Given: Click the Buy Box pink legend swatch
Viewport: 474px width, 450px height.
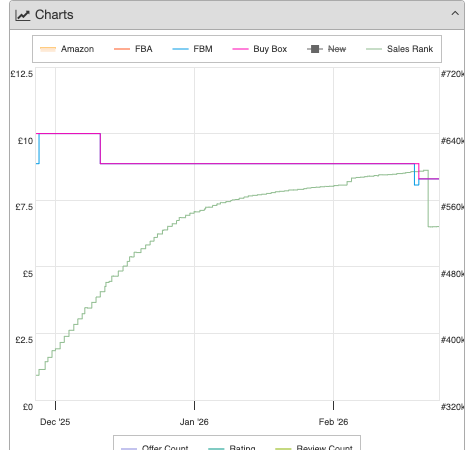Looking at the screenshot, I should click(240, 49).
